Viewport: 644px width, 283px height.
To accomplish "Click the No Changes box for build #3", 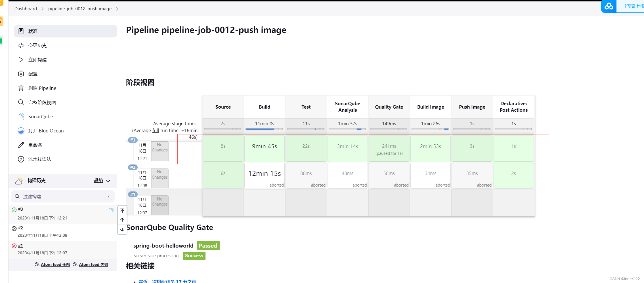I will [x=160, y=151].
